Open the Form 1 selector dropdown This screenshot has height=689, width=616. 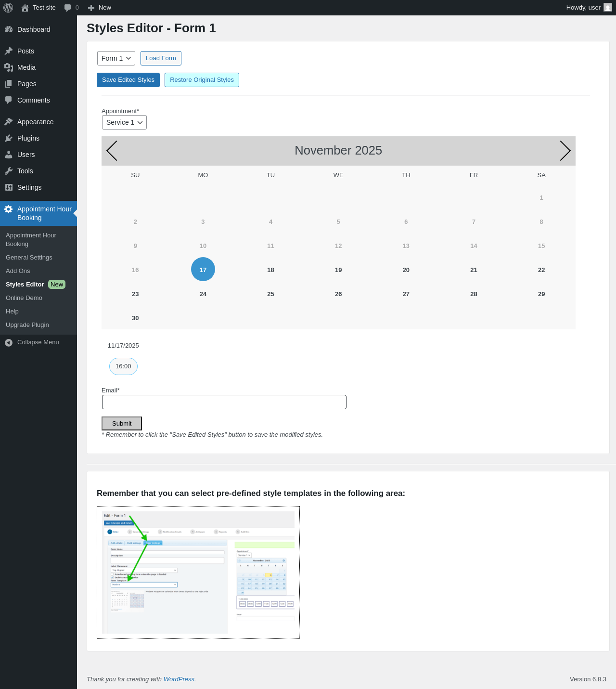click(116, 58)
